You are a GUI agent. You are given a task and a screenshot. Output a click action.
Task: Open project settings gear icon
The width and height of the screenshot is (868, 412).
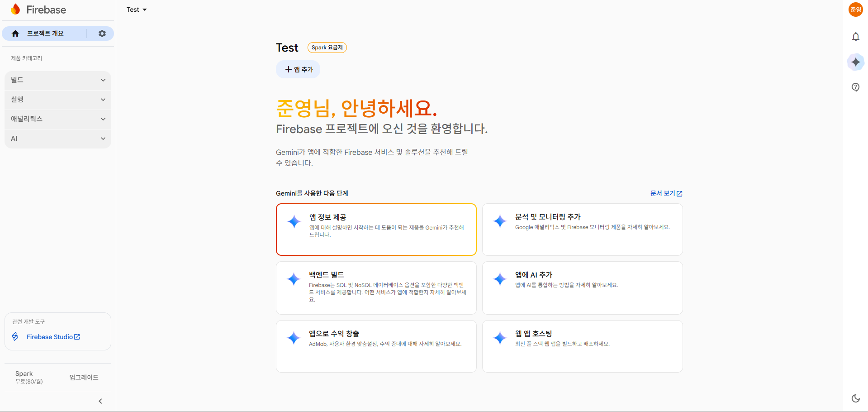click(102, 34)
